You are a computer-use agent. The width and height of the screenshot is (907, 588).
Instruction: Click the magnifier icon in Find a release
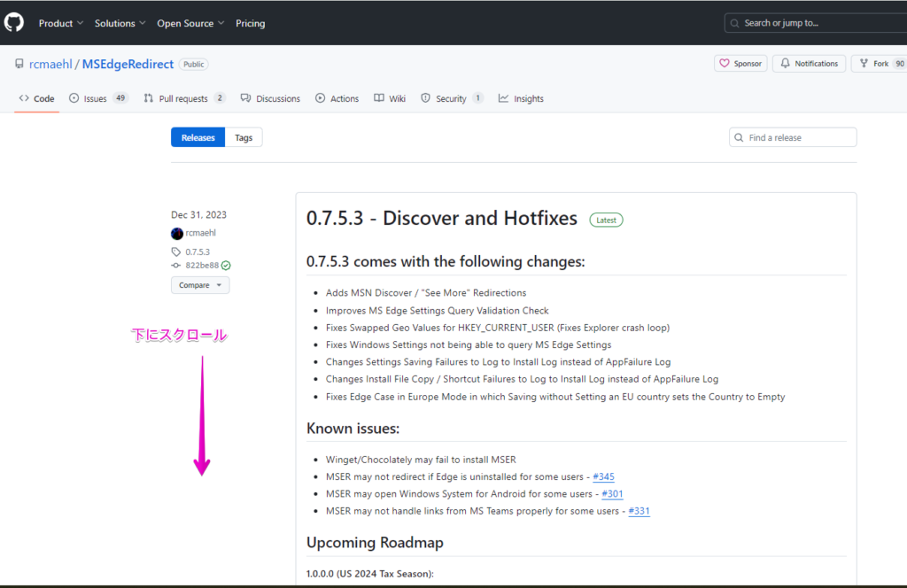pyautogui.click(x=739, y=137)
